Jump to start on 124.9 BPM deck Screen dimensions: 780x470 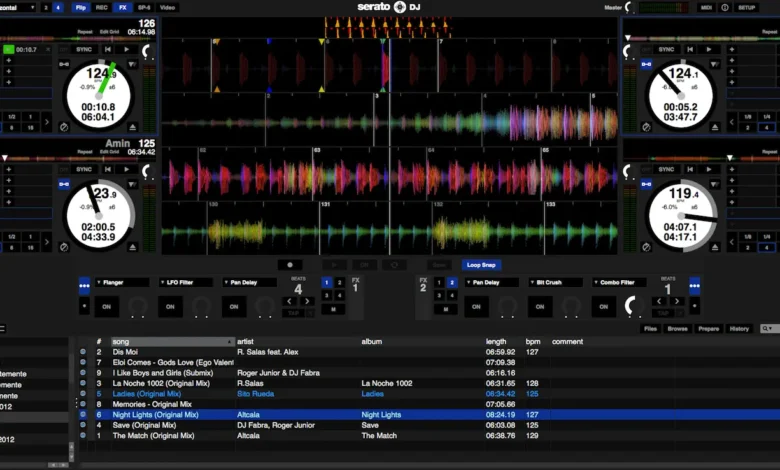click(108, 49)
